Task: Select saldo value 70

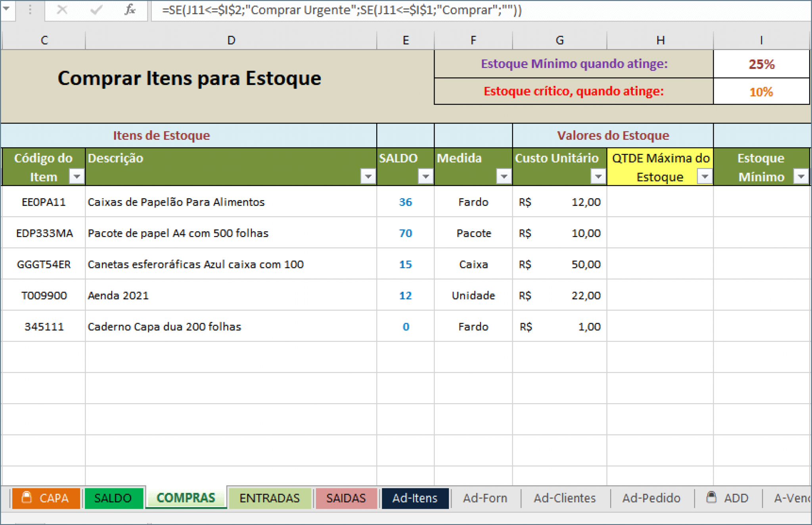Action: pos(406,233)
